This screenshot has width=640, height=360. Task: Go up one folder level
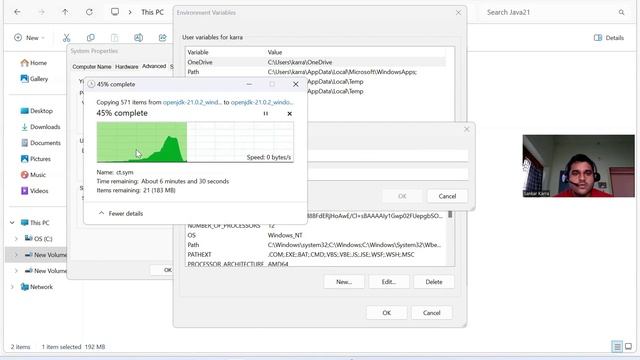tap(65, 12)
